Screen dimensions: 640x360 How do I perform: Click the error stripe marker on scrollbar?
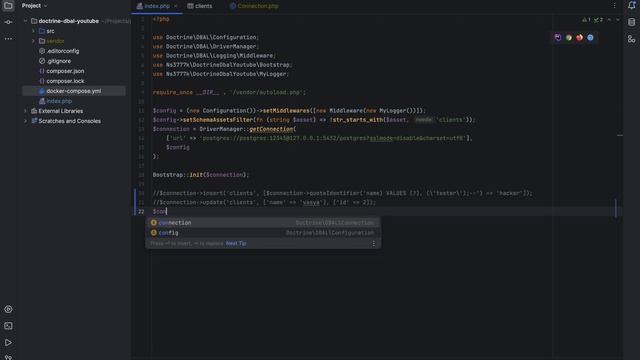click(620, 135)
